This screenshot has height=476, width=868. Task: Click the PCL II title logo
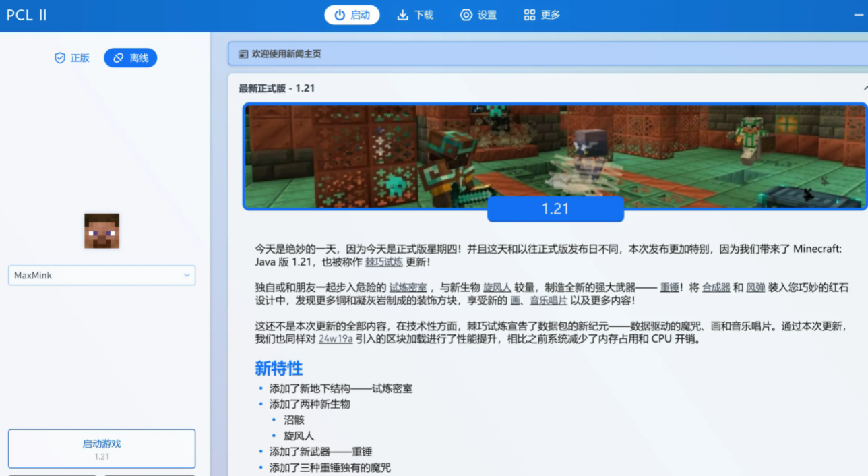point(27,15)
